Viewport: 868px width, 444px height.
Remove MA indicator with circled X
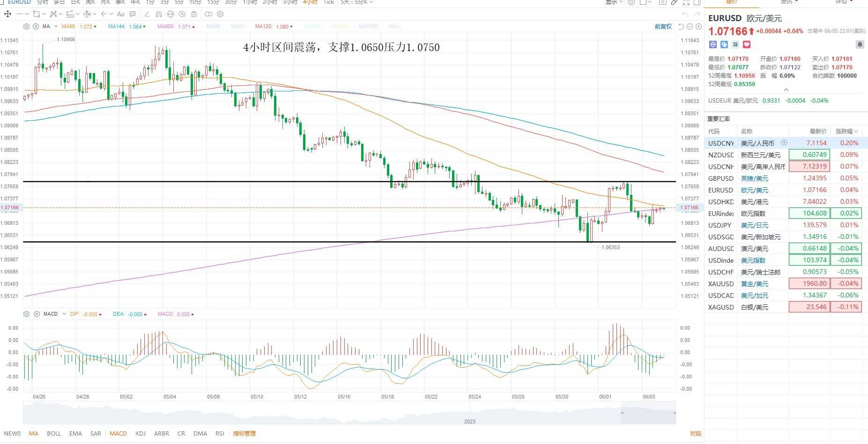click(36, 26)
